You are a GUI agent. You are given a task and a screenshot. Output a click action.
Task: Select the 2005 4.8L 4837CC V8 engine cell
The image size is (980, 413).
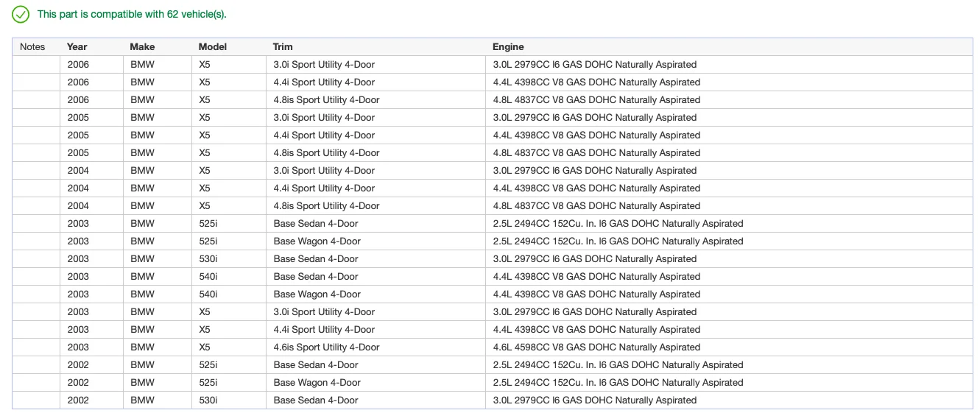click(729, 152)
